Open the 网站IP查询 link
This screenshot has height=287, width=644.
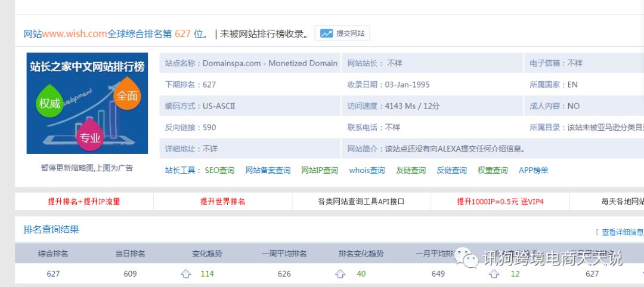320,170
